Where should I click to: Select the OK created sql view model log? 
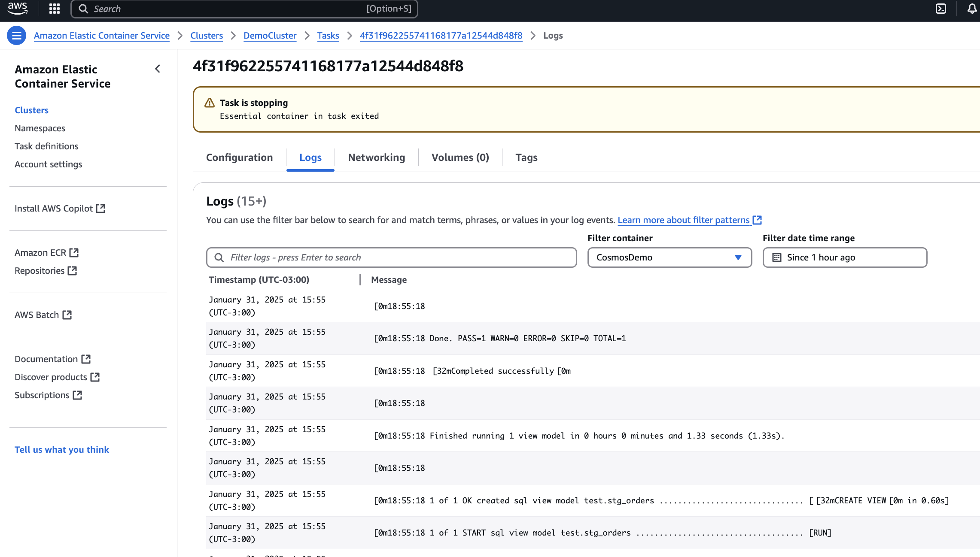pyautogui.click(x=661, y=501)
